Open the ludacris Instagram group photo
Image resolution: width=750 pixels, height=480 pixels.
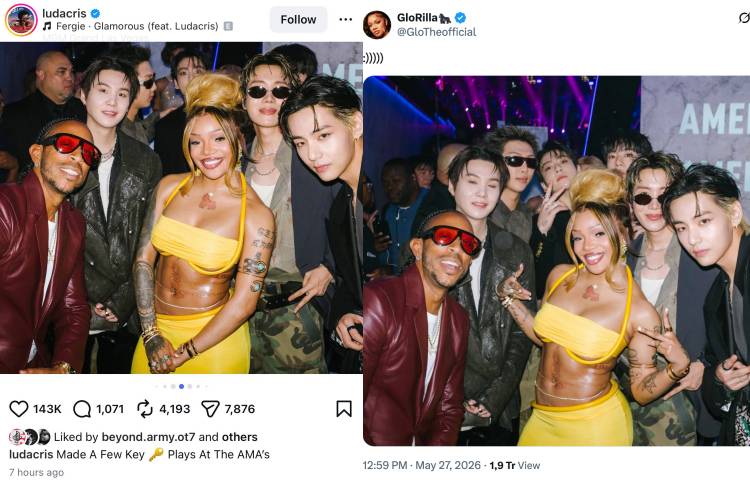181,208
